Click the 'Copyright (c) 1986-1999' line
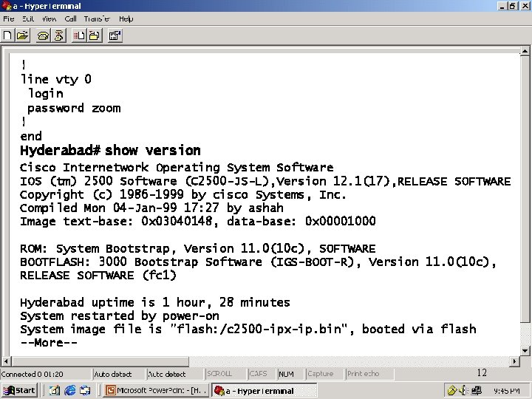Viewport: 532px width, 399px height. coord(183,195)
